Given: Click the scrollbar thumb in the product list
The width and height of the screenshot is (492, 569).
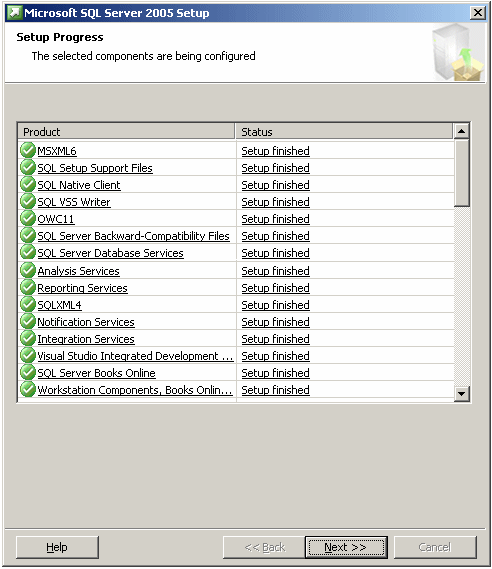Looking at the screenshot, I should [x=462, y=173].
